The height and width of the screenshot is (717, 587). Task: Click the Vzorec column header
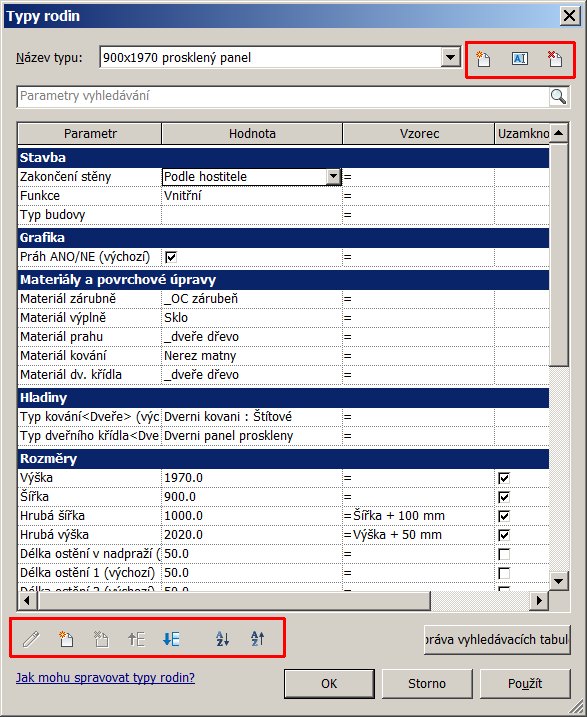pos(419,134)
